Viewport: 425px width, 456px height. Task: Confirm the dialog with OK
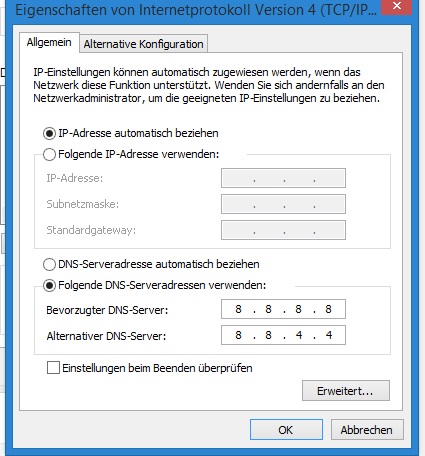click(x=286, y=430)
